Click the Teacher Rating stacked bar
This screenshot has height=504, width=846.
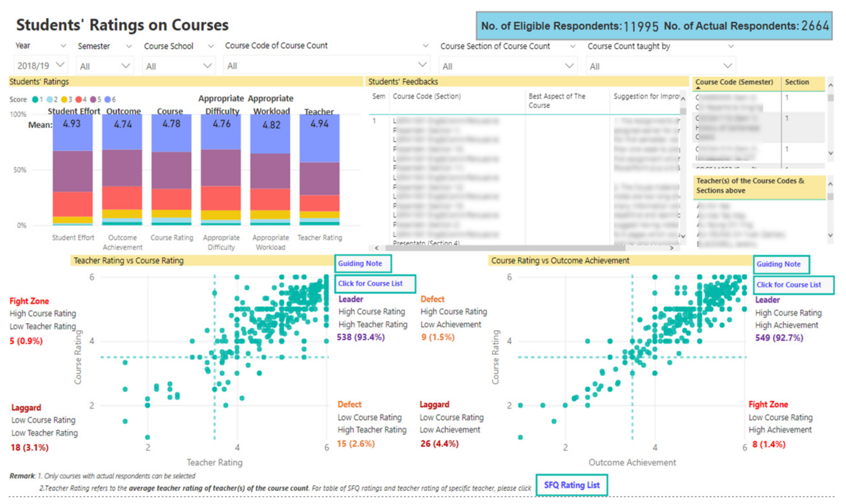[x=319, y=170]
